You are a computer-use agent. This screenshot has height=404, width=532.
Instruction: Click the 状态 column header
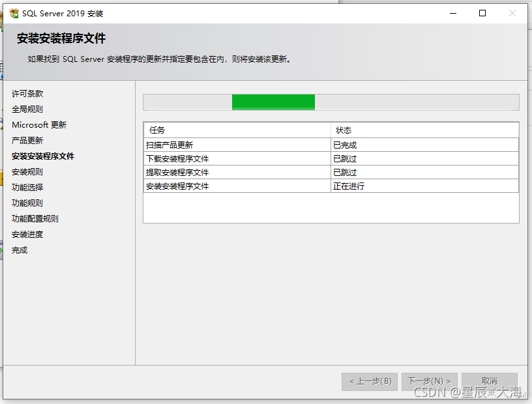pos(425,130)
